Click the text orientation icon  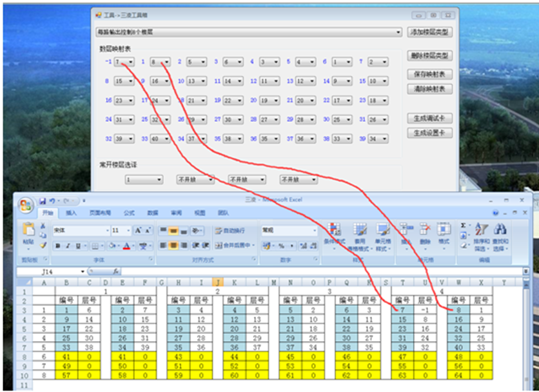point(195,230)
